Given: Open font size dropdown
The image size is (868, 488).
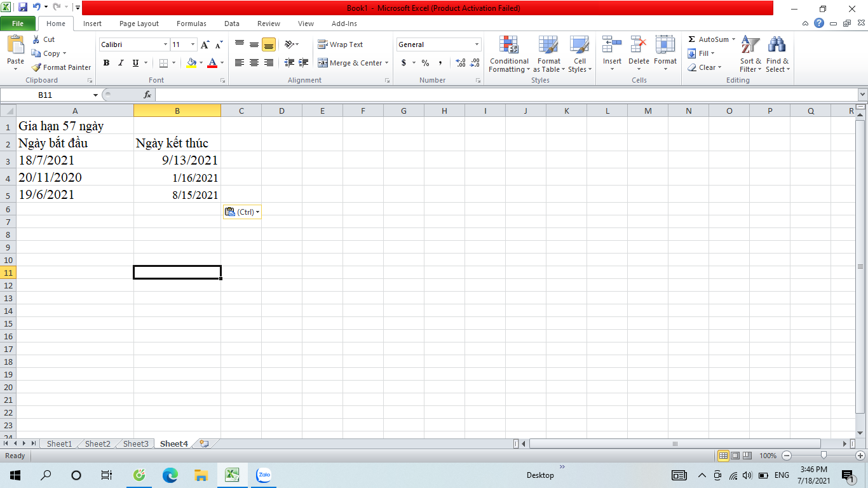Looking at the screenshot, I should 193,44.
